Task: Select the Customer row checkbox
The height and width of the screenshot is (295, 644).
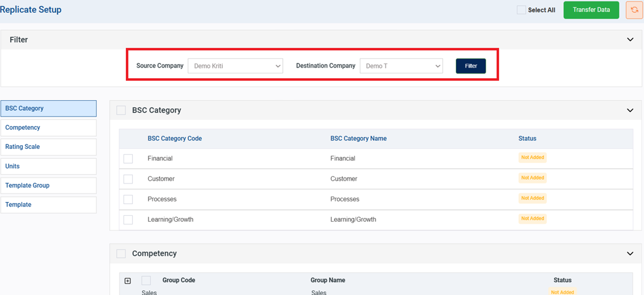Action: 128,179
